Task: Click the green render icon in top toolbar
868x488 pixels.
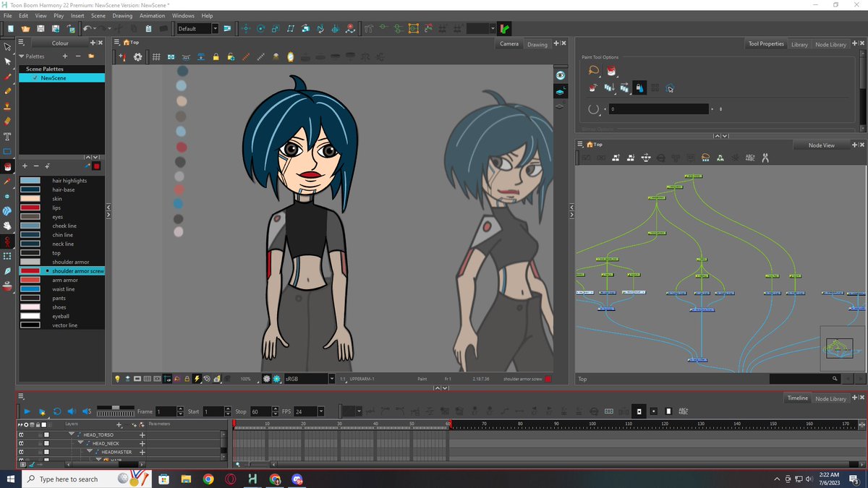Action: point(504,28)
